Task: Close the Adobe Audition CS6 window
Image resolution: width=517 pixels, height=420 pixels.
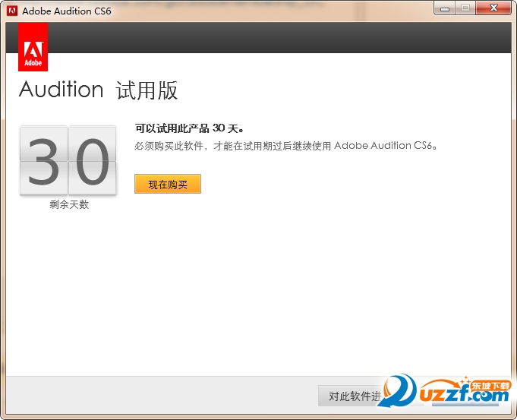Action: pyautogui.click(x=493, y=8)
